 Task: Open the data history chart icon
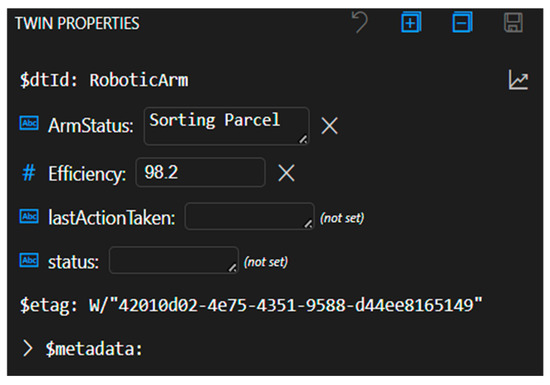(518, 80)
